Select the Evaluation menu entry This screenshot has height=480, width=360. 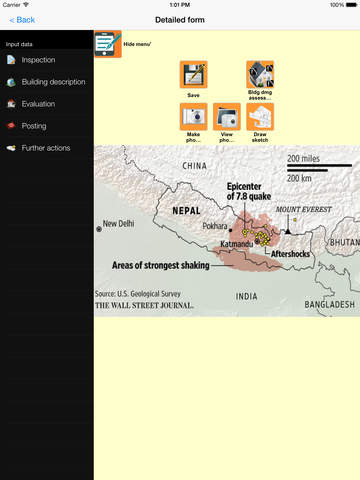tap(47, 104)
